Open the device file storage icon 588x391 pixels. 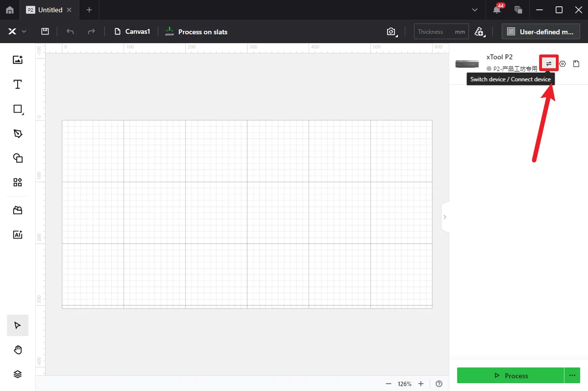click(x=576, y=64)
